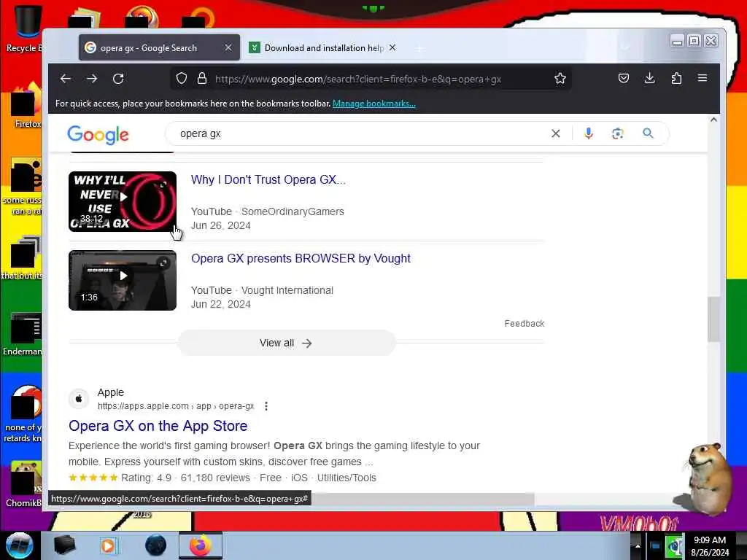Open the extensions puzzle-piece icon
Screen dimensions: 747x560
pyautogui.click(x=676, y=79)
